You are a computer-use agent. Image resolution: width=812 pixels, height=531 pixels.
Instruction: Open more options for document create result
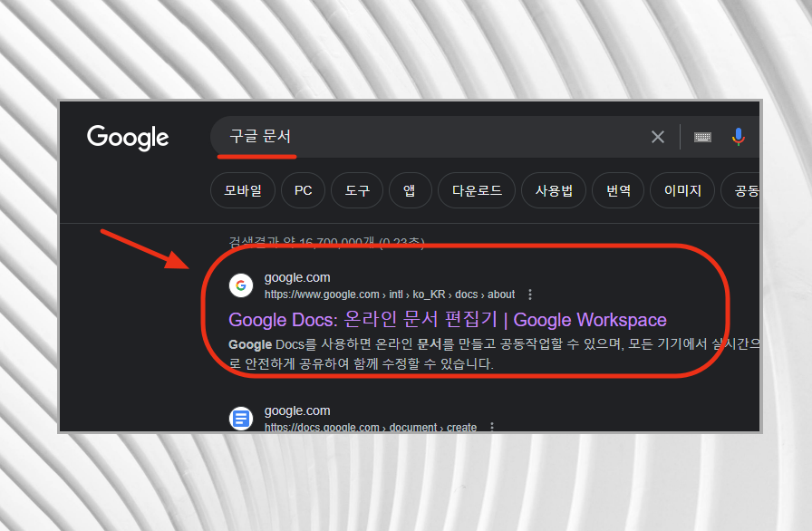tap(492, 427)
